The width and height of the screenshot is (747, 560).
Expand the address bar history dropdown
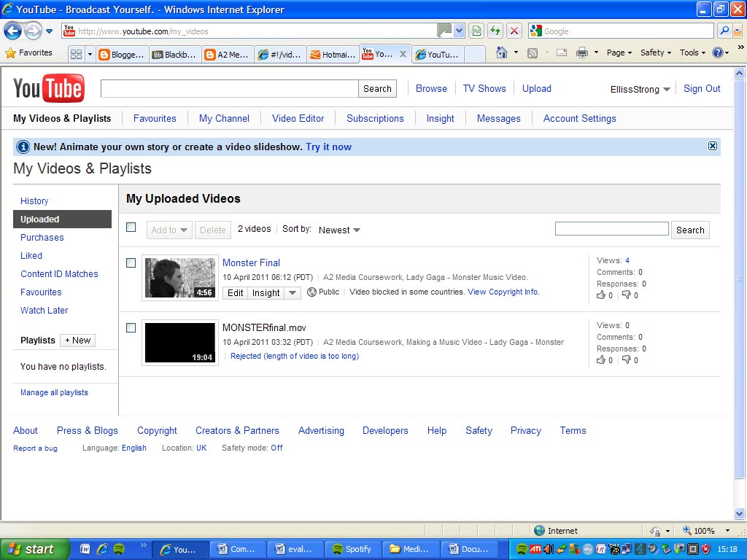(459, 31)
